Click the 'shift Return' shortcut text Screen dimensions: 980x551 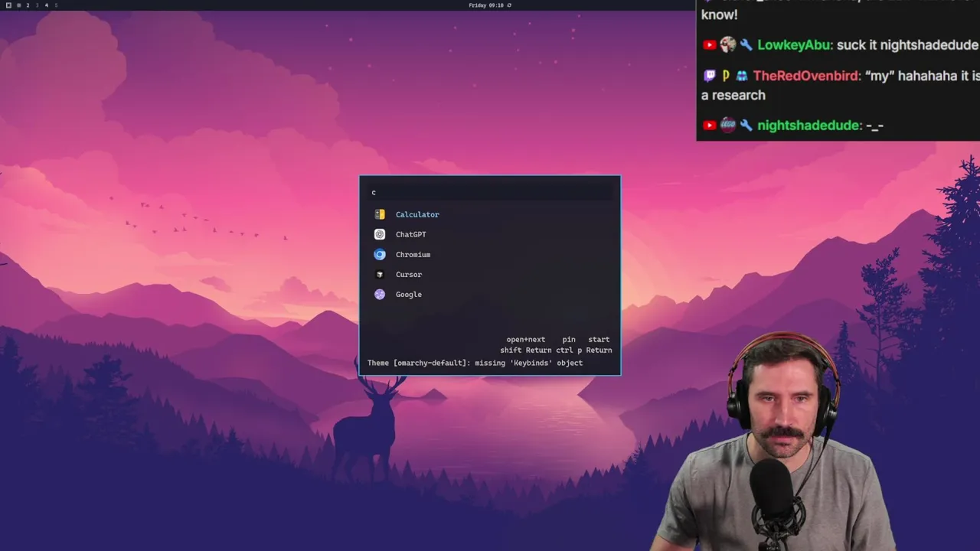coord(526,350)
